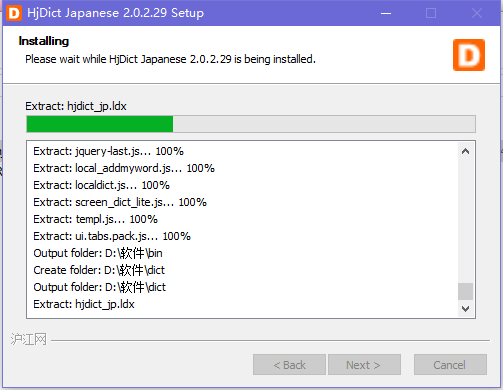Close the HjDict Setup window
Viewport: 503px width, 390px height.
[x=477, y=13]
